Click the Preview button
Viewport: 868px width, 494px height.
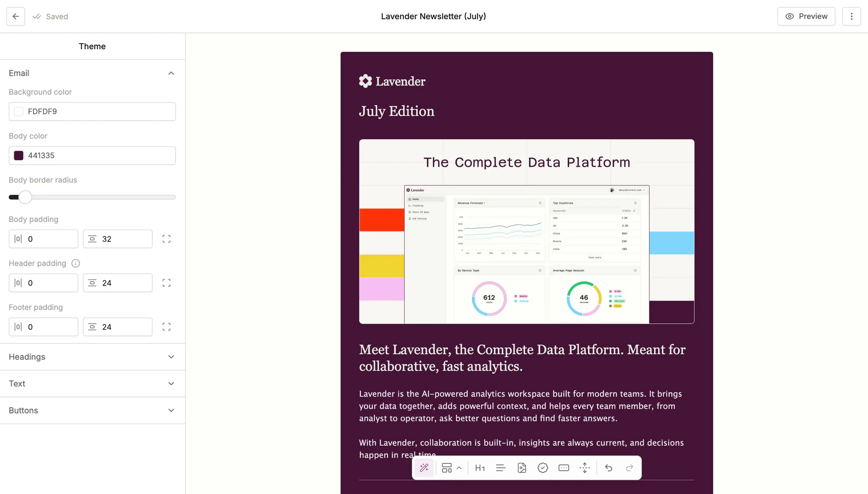[806, 16]
